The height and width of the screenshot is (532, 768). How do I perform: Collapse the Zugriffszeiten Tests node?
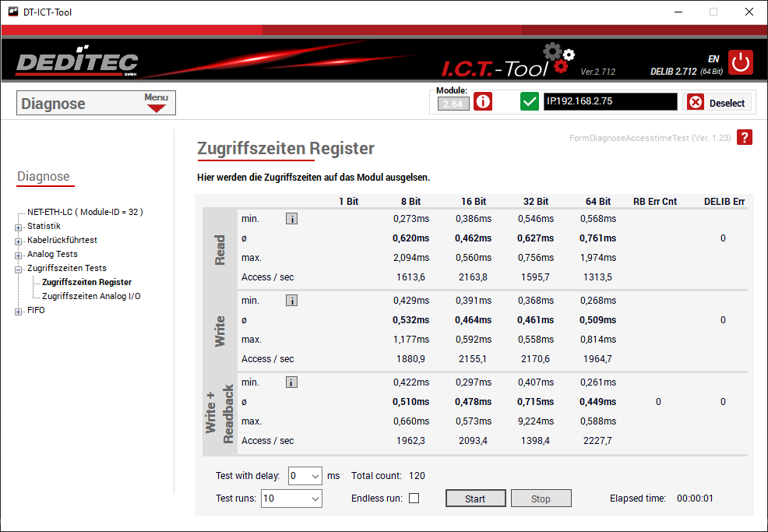pyautogui.click(x=18, y=269)
